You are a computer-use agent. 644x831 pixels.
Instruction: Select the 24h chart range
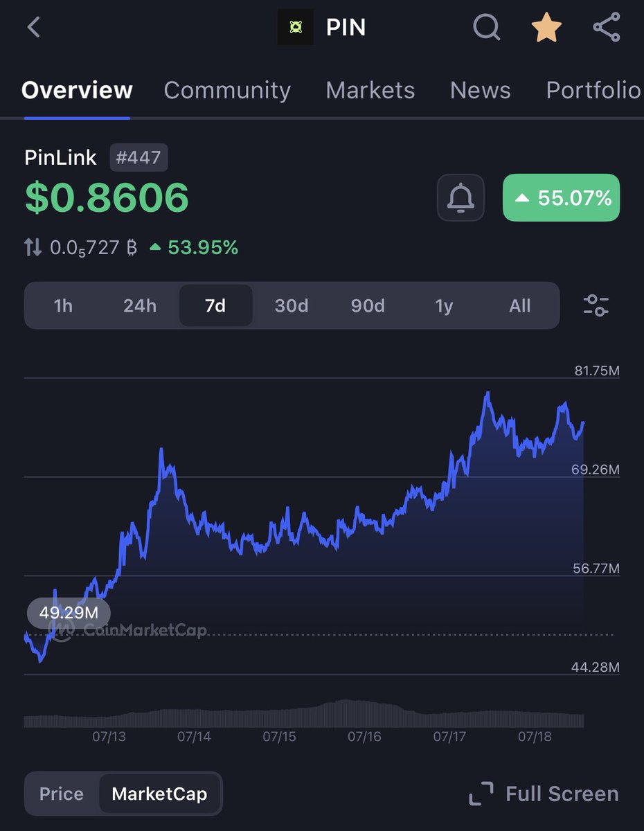[x=140, y=305]
